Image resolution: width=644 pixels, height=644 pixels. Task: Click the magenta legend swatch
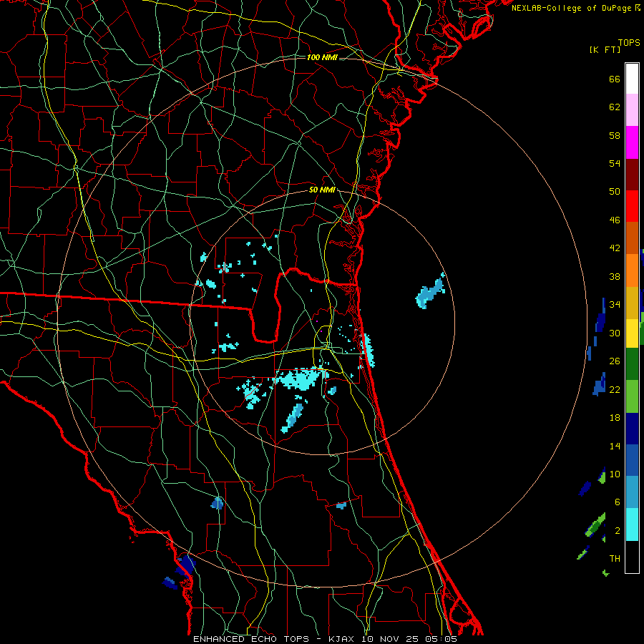(x=632, y=142)
